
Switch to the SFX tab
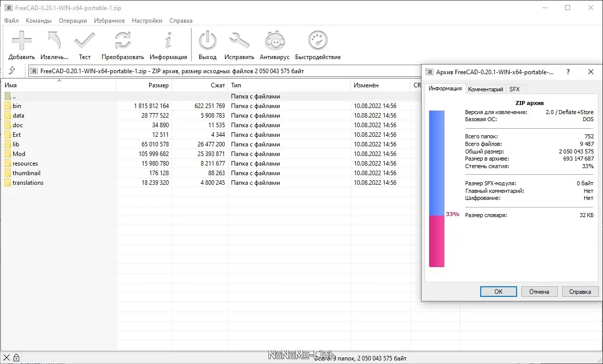pyautogui.click(x=515, y=89)
